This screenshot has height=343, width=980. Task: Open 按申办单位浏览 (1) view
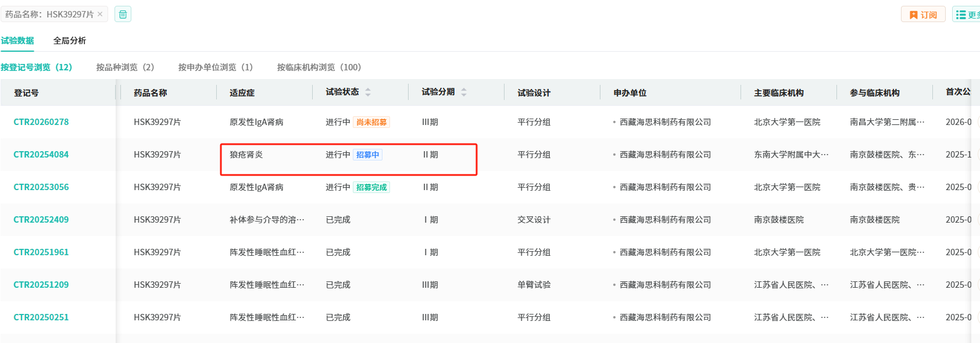coord(215,67)
